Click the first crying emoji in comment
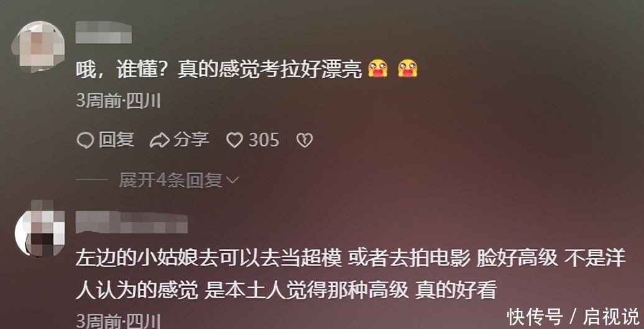Screen dimensions: 644x329 coord(377,68)
